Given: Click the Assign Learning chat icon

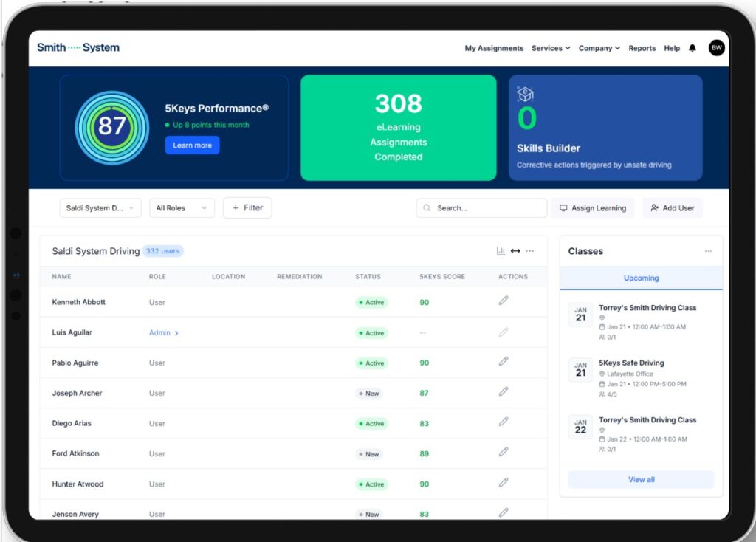Looking at the screenshot, I should (x=562, y=207).
